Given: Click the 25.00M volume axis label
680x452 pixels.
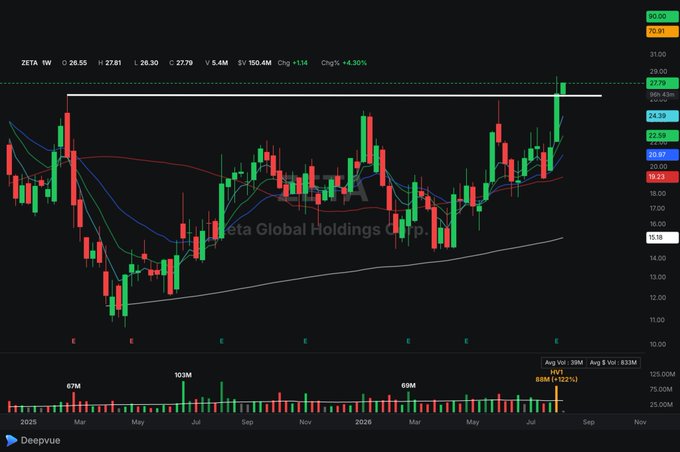Looking at the screenshot, I should 662,405.
